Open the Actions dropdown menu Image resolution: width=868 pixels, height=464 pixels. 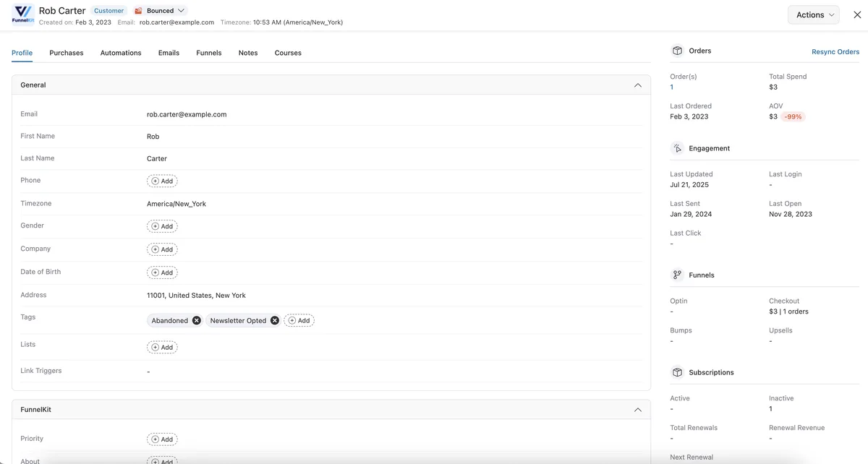(x=813, y=14)
